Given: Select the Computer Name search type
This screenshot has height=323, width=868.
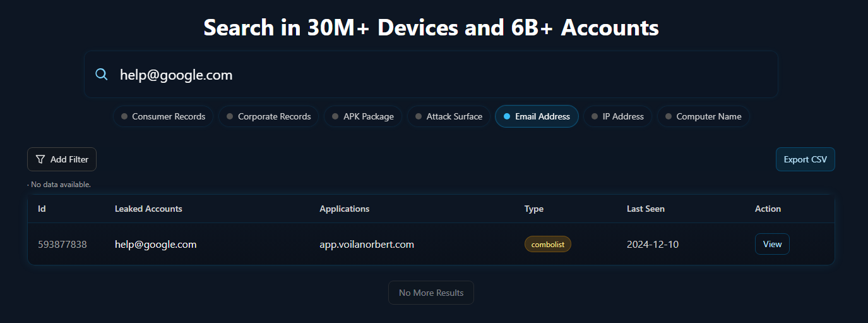Looking at the screenshot, I should [x=703, y=116].
